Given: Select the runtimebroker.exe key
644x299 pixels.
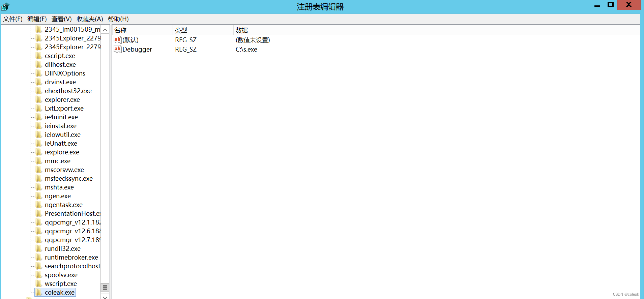Looking at the screenshot, I should point(71,257).
